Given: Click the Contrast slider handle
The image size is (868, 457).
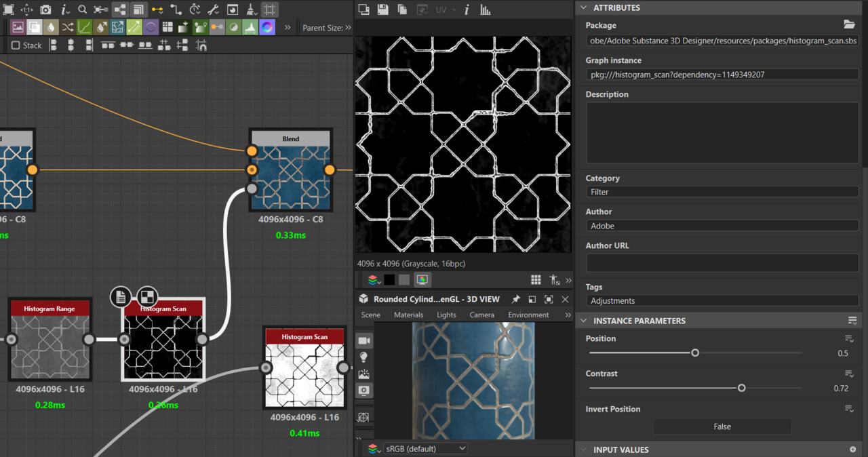Looking at the screenshot, I should pos(741,388).
